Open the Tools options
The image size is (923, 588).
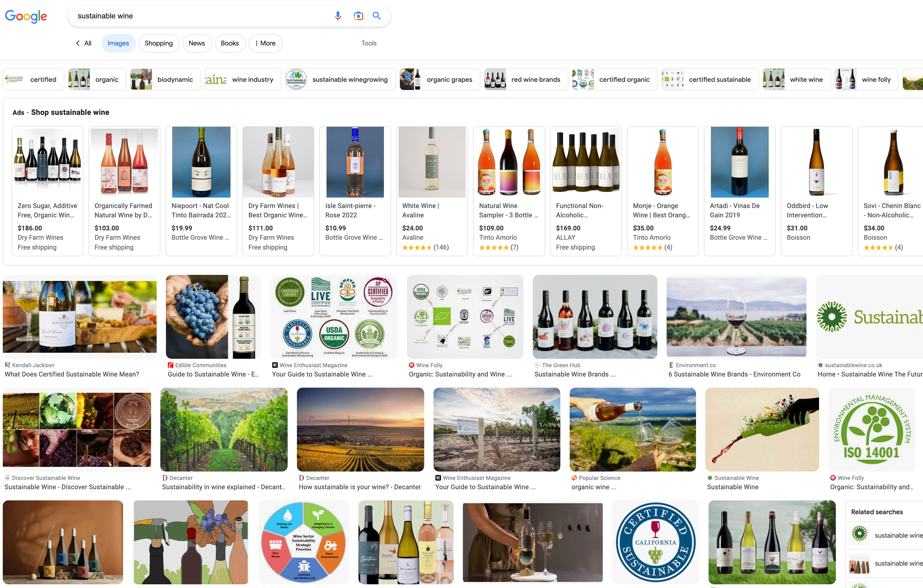click(x=369, y=43)
